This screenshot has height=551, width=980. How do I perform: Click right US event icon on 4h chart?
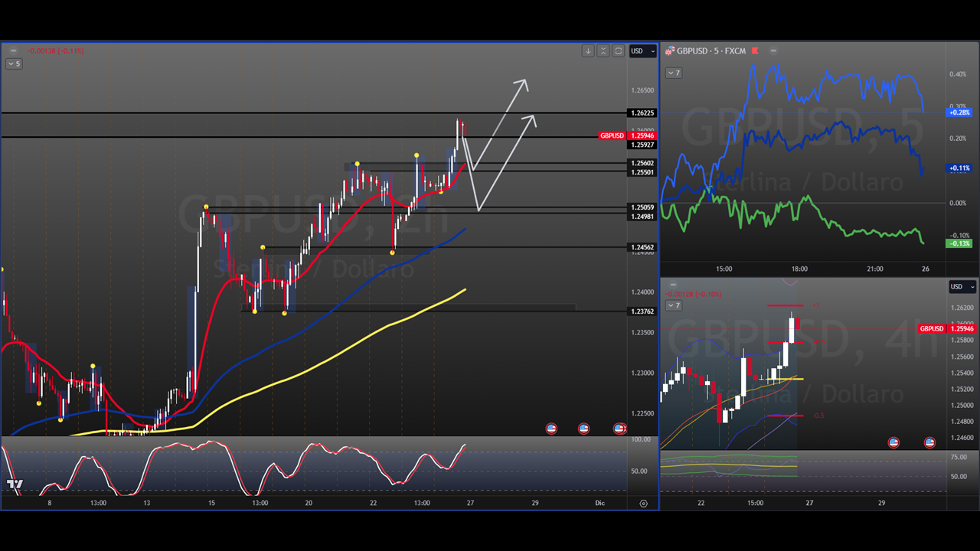point(929,442)
